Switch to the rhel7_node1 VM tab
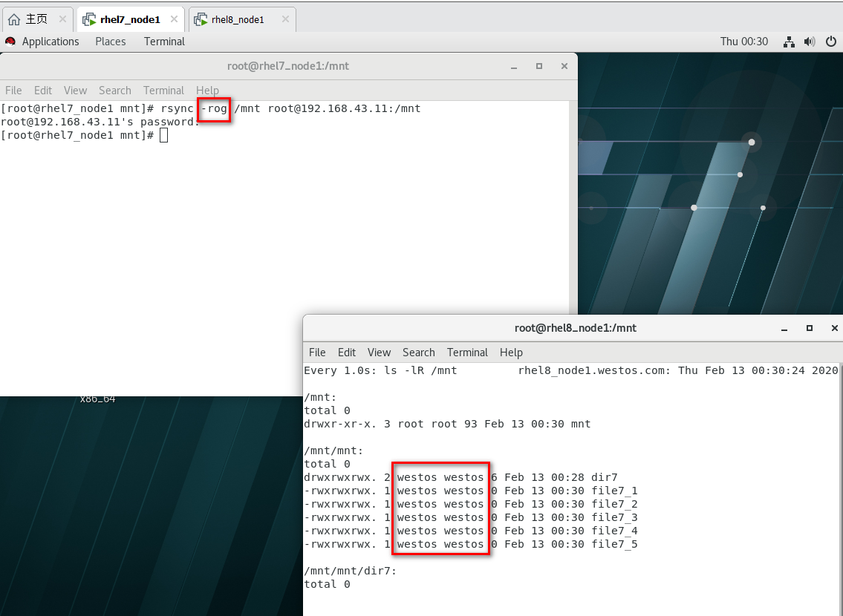This screenshot has width=843, height=616. pos(130,19)
